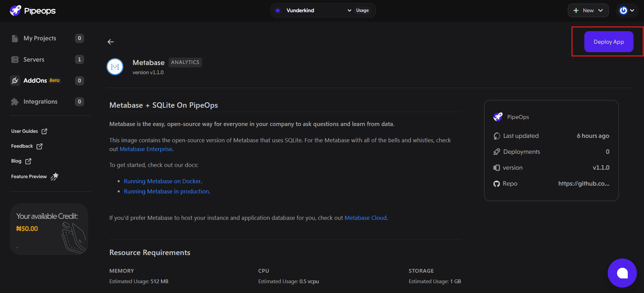The height and width of the screenshot is (293, 644).
Task: Open the Metabase Cloud link
Action: pos(366,218)
